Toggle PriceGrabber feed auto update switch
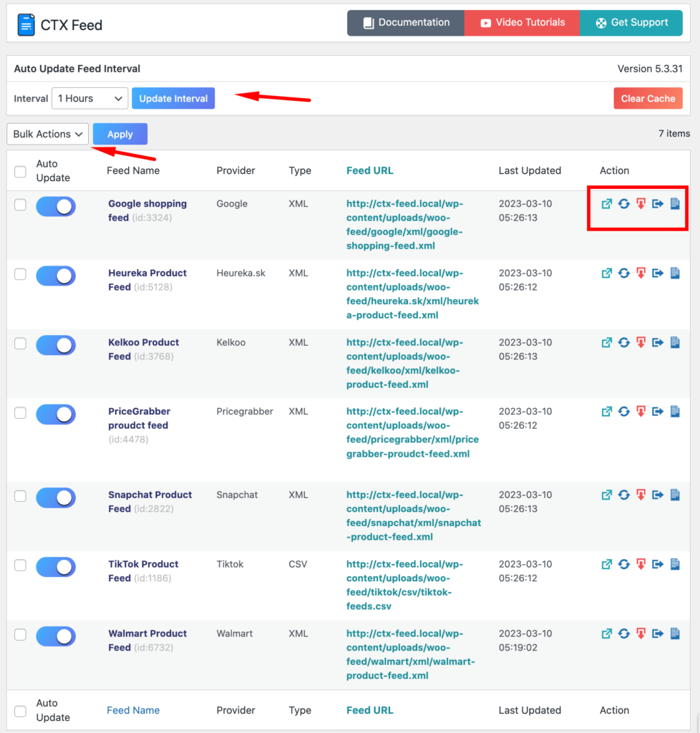 click(x=56, y=414)
